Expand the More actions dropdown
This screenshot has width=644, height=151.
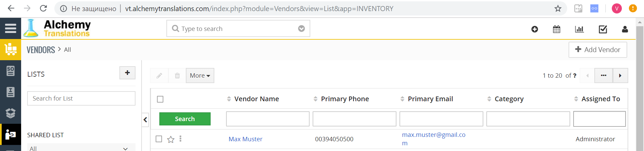tap(200, 76)
